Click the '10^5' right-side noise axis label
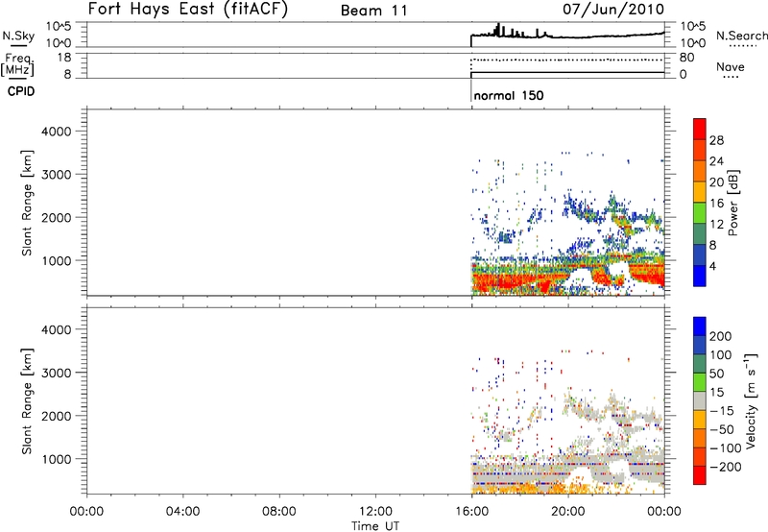 click(x=693, y=27)
